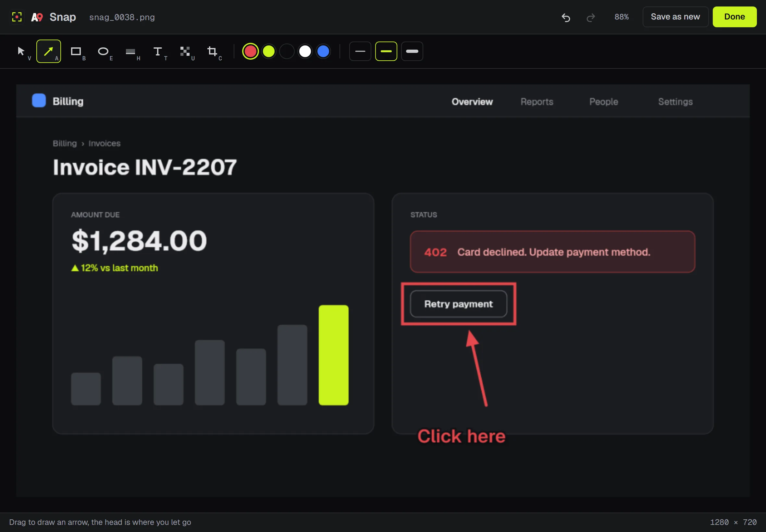Viewport: 766px width, 532px height.
Task: Set medium stroke width
Action: (x=386, y=51)
